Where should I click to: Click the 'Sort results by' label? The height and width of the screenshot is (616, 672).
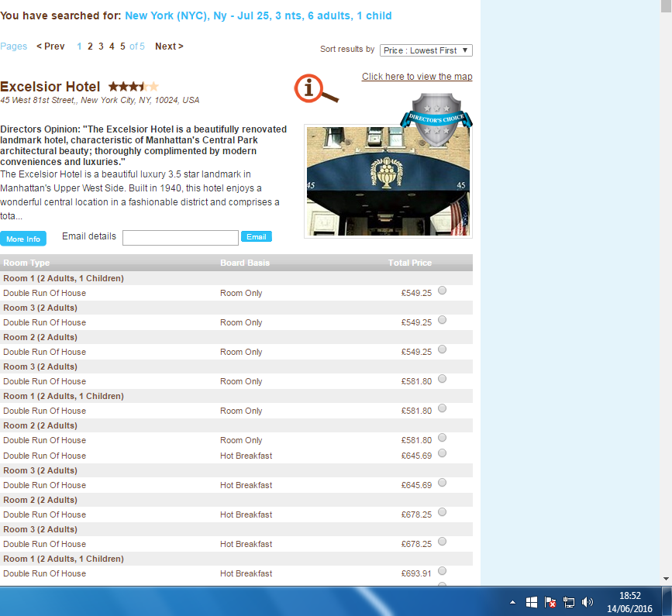[x=347, y=50]
